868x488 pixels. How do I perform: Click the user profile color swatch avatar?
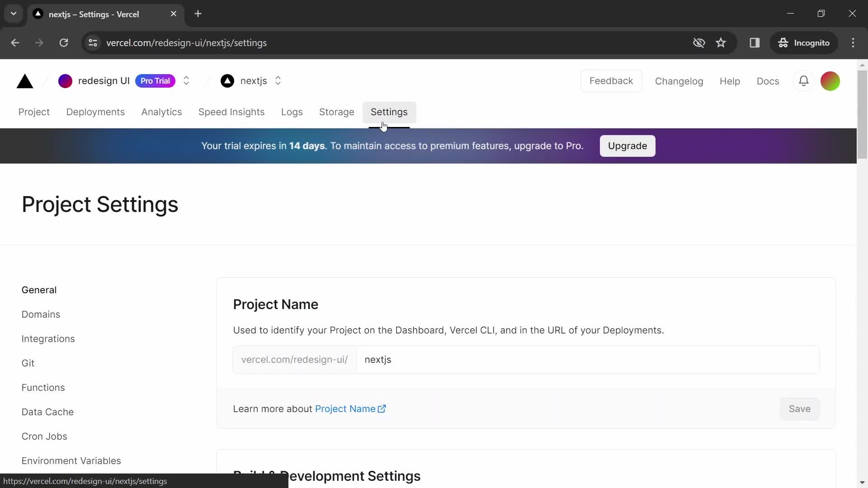pos(832,80)
